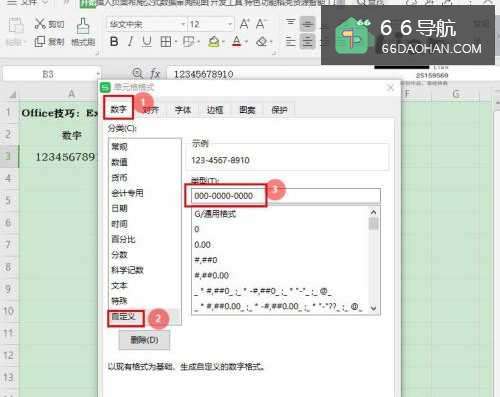Toggle Bold formatting
Image resolution: width=500 pixels, height=397 pixels.
tap(114, 42)
